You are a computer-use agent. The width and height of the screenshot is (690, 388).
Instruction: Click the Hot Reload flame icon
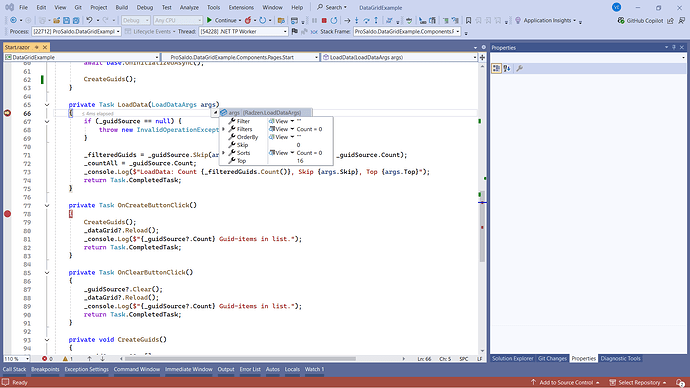[248, 20]
